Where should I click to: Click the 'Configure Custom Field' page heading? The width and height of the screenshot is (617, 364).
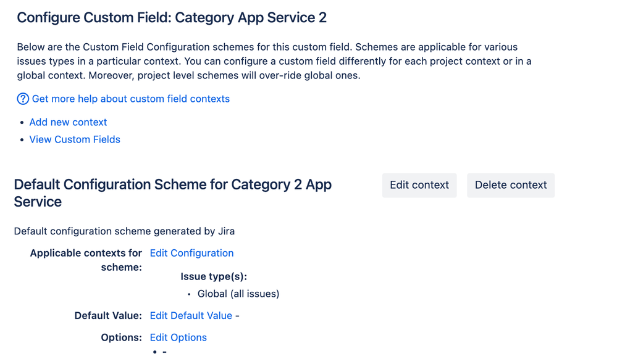coord(172,18)
